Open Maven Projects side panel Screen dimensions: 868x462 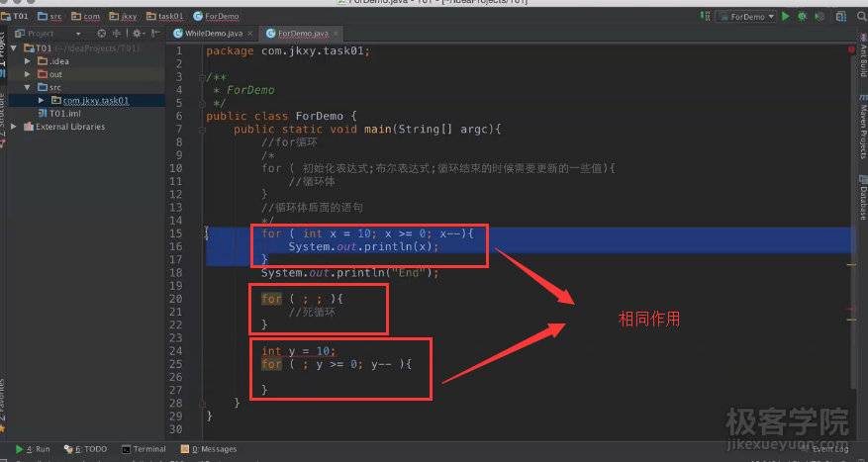(x=863, y=128)
